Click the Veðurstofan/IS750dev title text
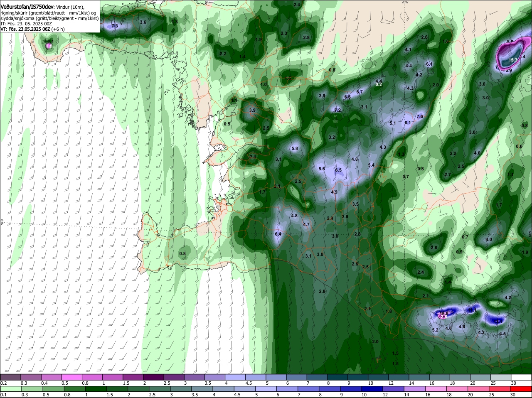Image resolution: width=532 pixels, height=398 pixels. pyautogui.click(x=27, y=7)
